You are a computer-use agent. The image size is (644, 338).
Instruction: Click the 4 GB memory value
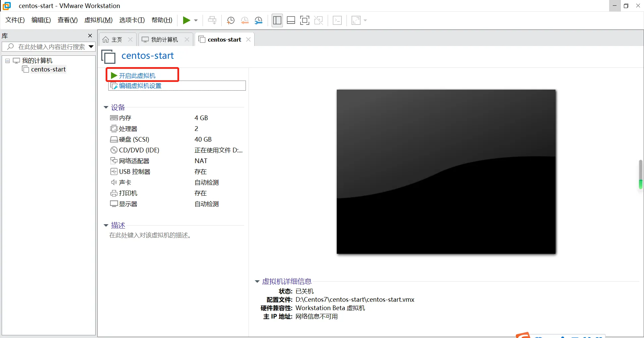tap(201, 118)
